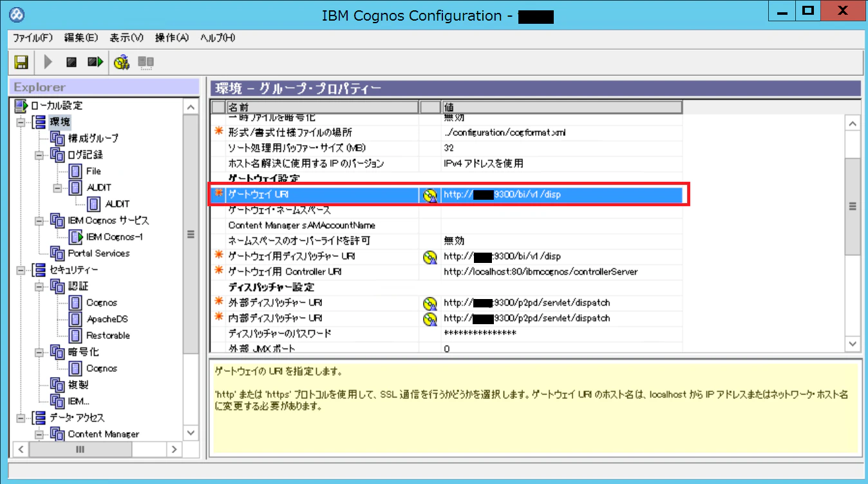Select the File node under ログ記録
The height and width of the screenshot is (484, 868).
pos(93,171)
